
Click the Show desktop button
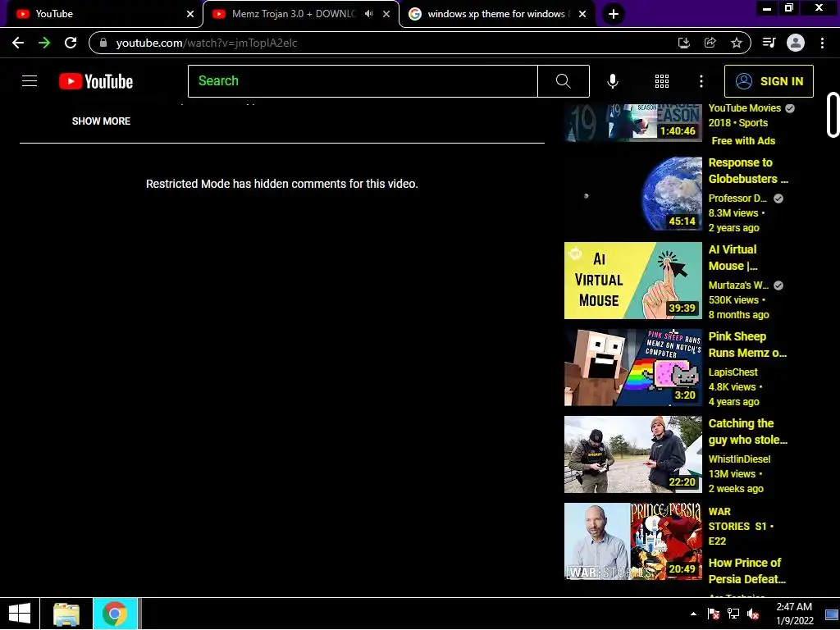[832, 614]
